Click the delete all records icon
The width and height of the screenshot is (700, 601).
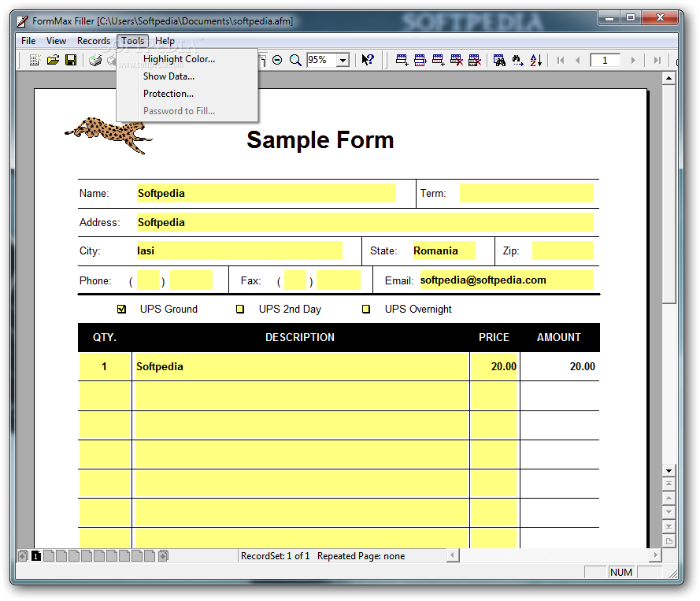[x=475, y=60]
